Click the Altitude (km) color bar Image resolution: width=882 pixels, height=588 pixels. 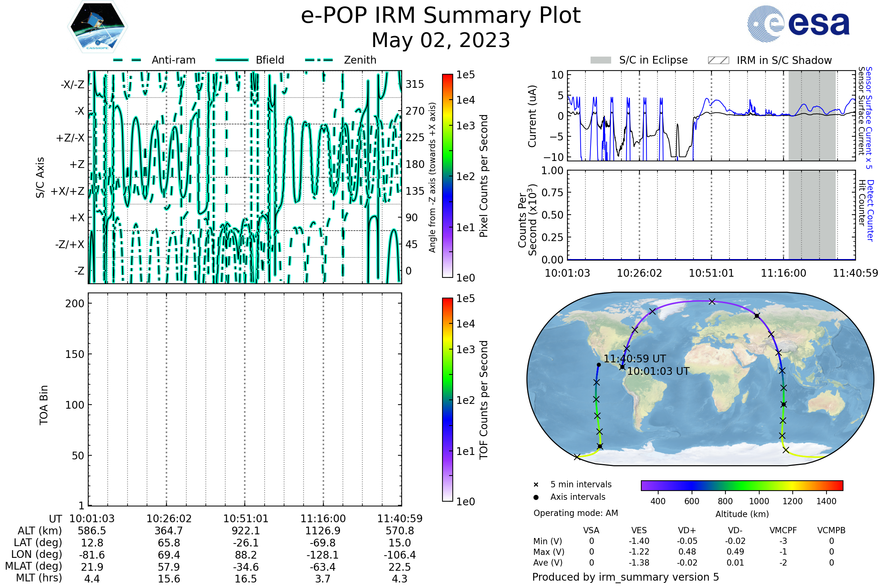point(742,485)
